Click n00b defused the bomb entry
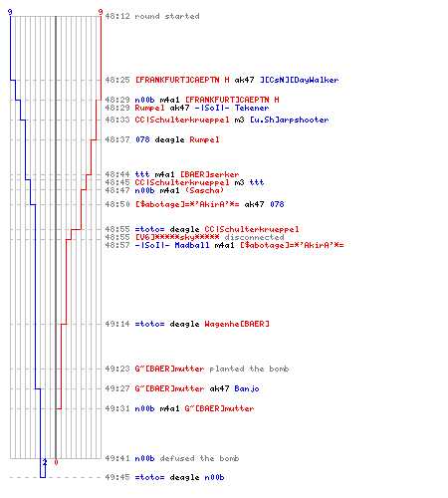 (187, 458)
